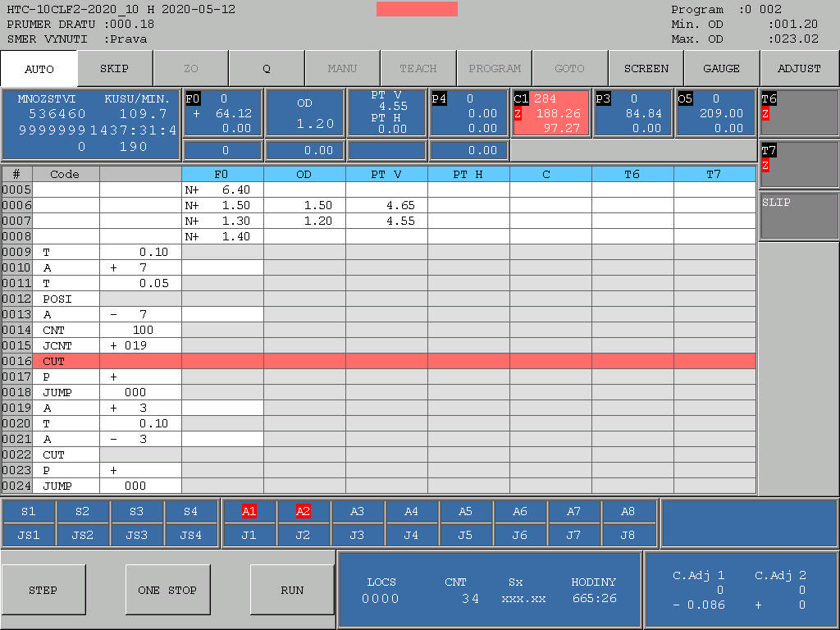
Task: Select the J3 jog button
Action: pyautogui.click(x=357, y=536)
